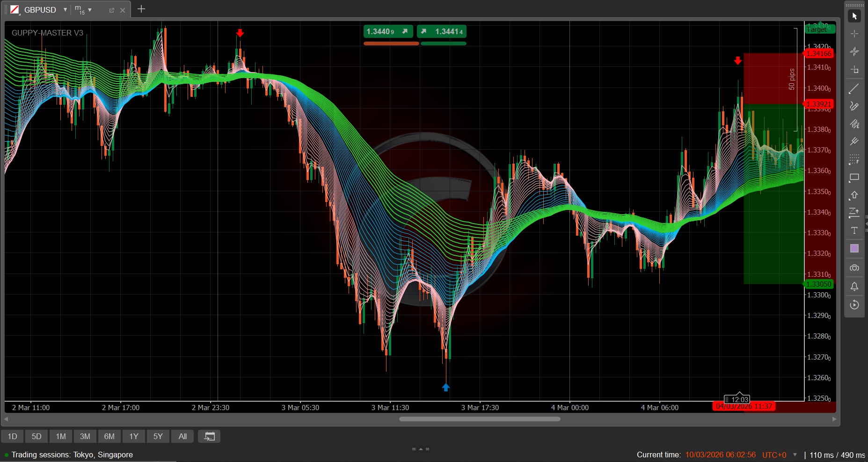Expand the UTC+0 timezone selector
Image resolution: width=868 pixels, height=462 pixels.
[x=795, y=455]
